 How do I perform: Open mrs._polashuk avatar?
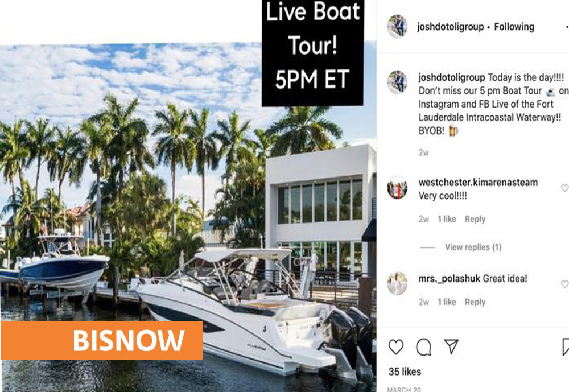click(397, 283)
